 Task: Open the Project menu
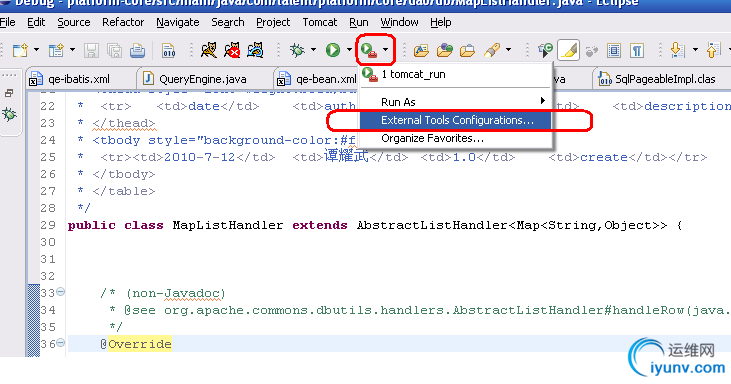[273, 22]
